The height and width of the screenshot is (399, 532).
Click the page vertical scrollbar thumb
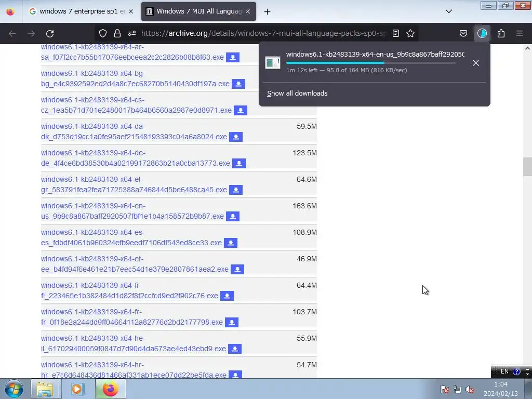[527, 167]
